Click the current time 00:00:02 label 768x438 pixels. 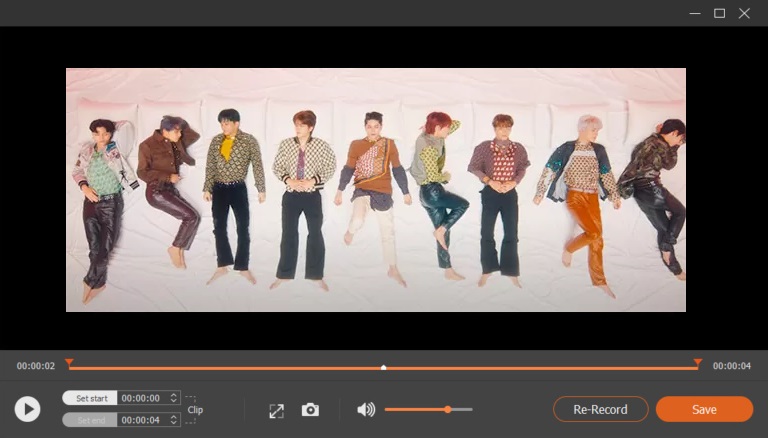click(36, 366)
